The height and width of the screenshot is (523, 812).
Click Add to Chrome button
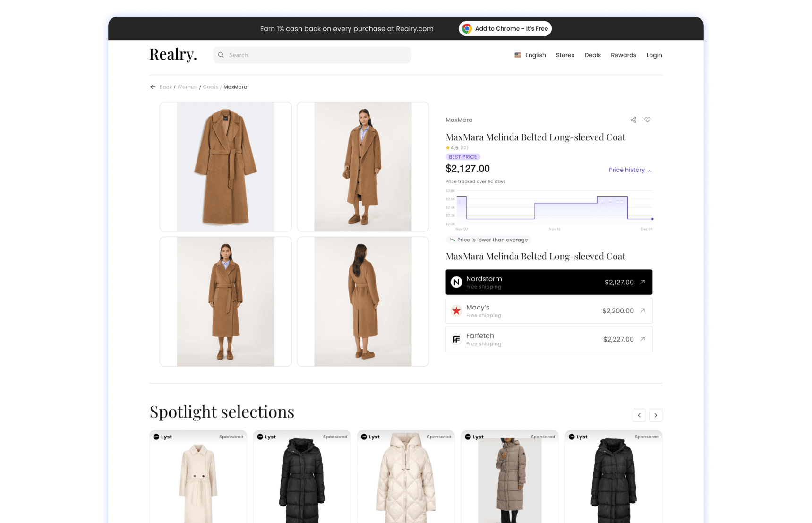pos(505,29)
